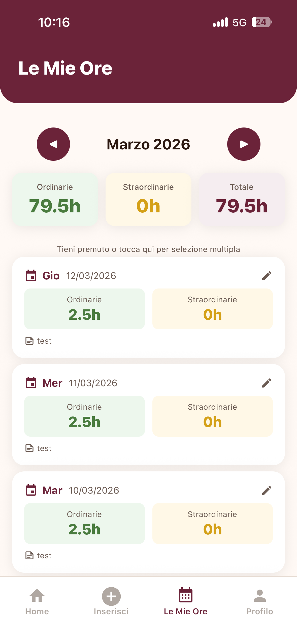Tap multiple selection hint text
This screenshot has width=297, height=644.
[x=148, y=249]
